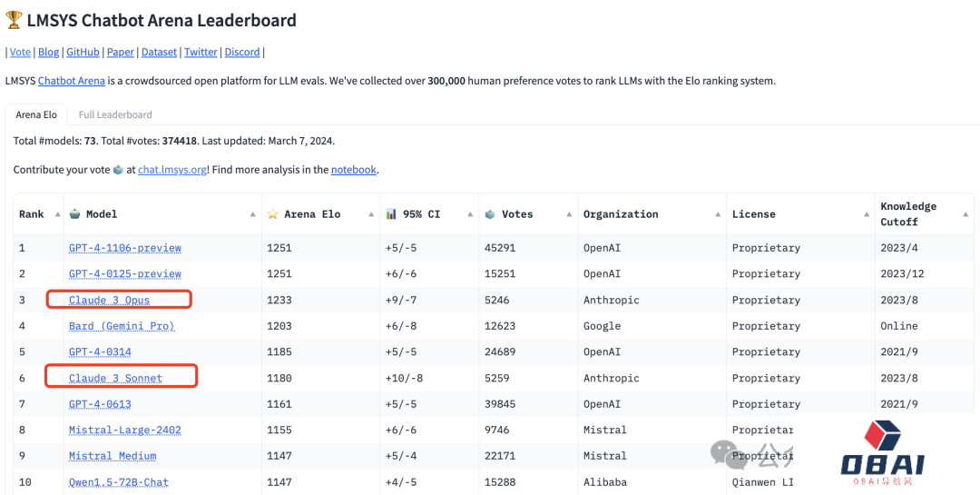Sort table by Rank column arrow
Image resolution: width=980 pixels, height=495 pixels.
(x=57, y=214)
